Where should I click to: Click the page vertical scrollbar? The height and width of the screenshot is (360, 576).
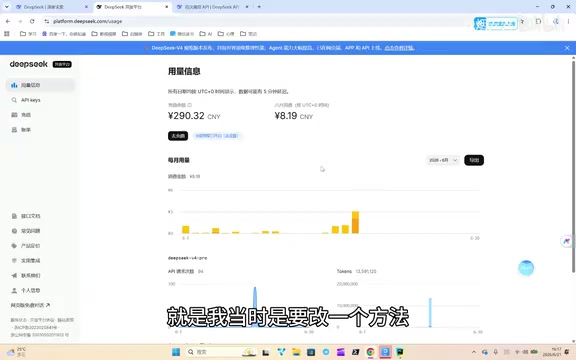click(x=573, y=166)
